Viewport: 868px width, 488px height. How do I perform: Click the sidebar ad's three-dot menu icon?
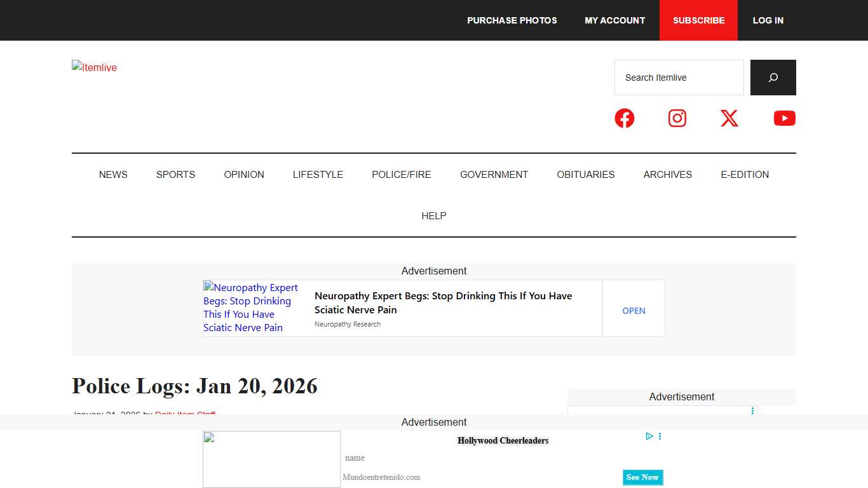click(752, 411)
